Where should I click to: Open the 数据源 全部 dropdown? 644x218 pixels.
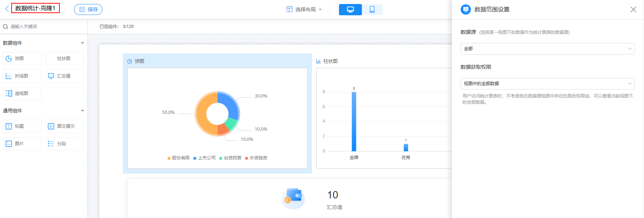click(547, 49)
